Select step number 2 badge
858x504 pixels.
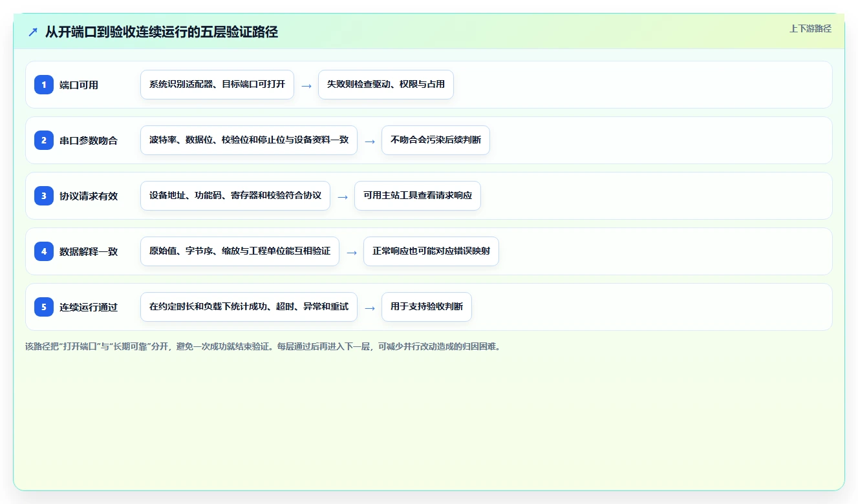pos(44,140)
